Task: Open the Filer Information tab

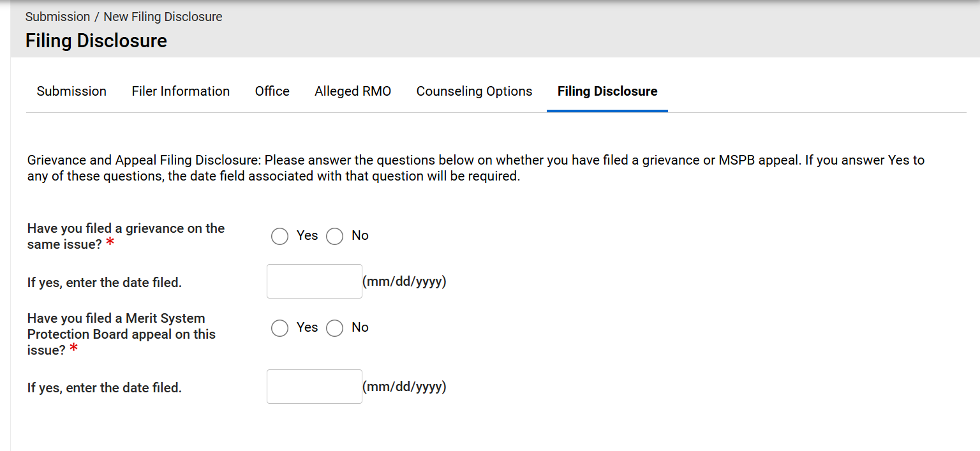Action: point(181,91)
